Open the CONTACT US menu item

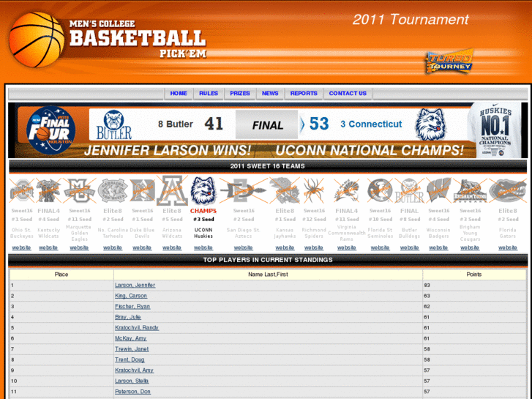pos(348,94)
